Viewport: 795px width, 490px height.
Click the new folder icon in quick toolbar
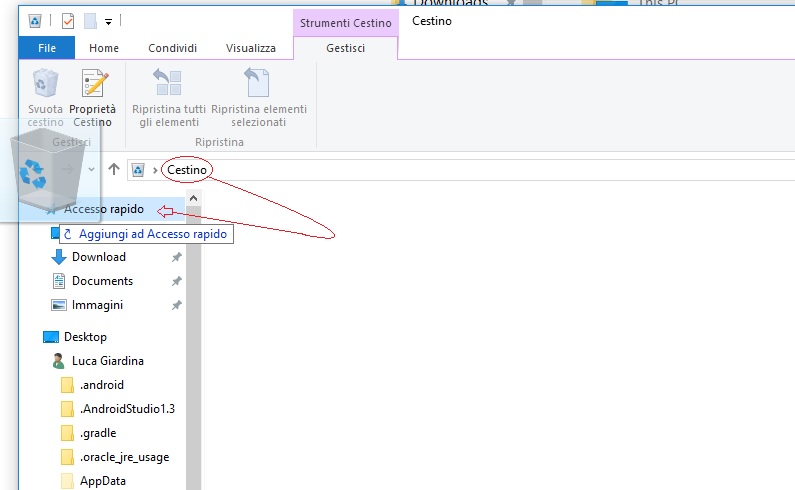(90, 21)
